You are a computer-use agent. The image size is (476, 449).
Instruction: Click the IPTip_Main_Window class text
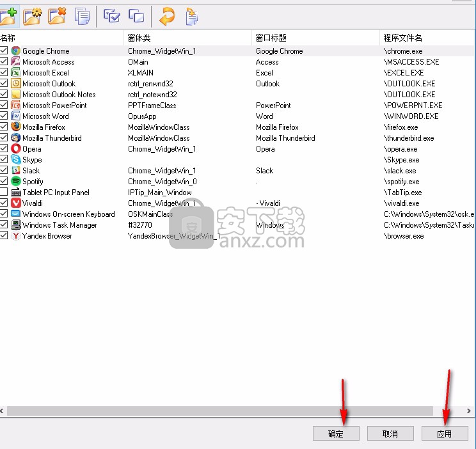(x=160, y=193)
